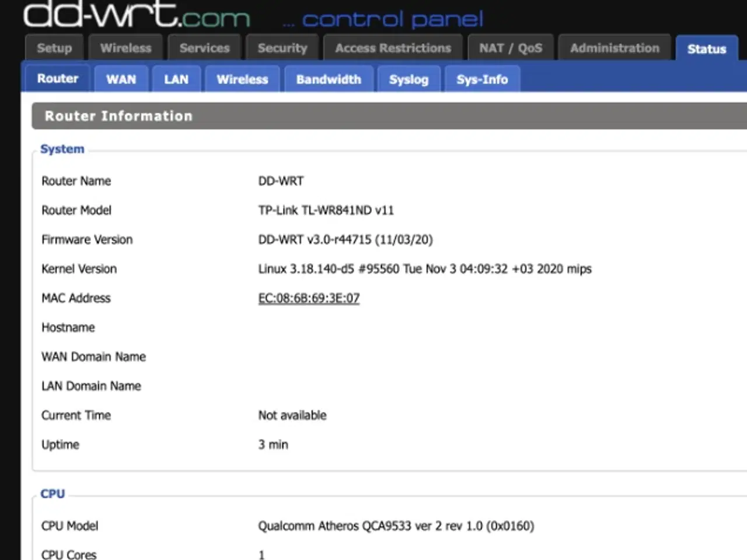Go to the Security tab
This screenshot has height=560, width=747.
click(x=282, y=48)
